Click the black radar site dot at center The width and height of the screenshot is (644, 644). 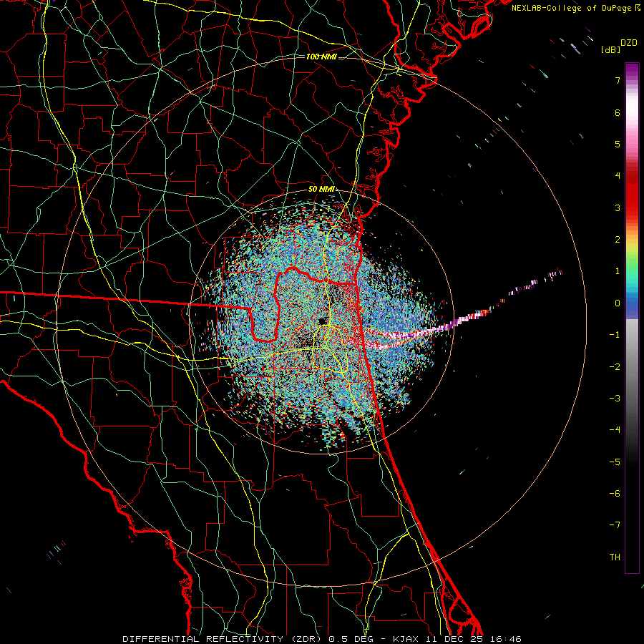pos(322,321)
